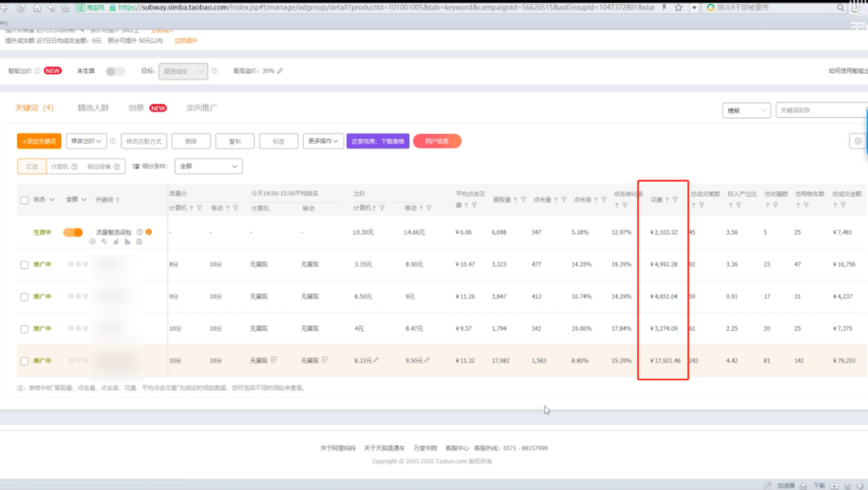Focus 关键词名称 search field
The height and width of the screenshot is (490, 868).
pyautogui.click(x=821, y=111)
